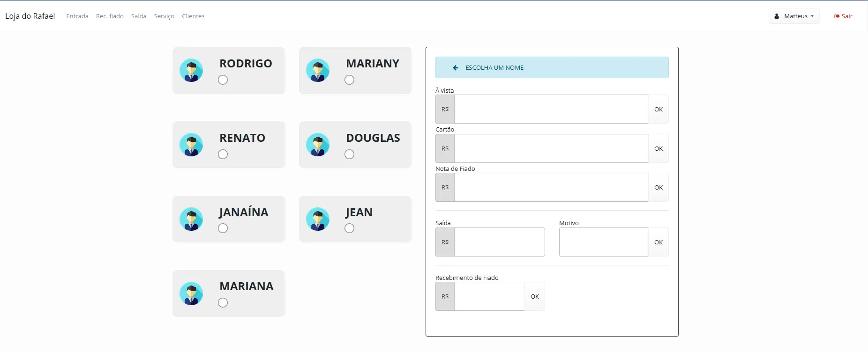Click the back arrow beside Escolha um nome
The width and height of the screenshot is (868, 352).
455,68
